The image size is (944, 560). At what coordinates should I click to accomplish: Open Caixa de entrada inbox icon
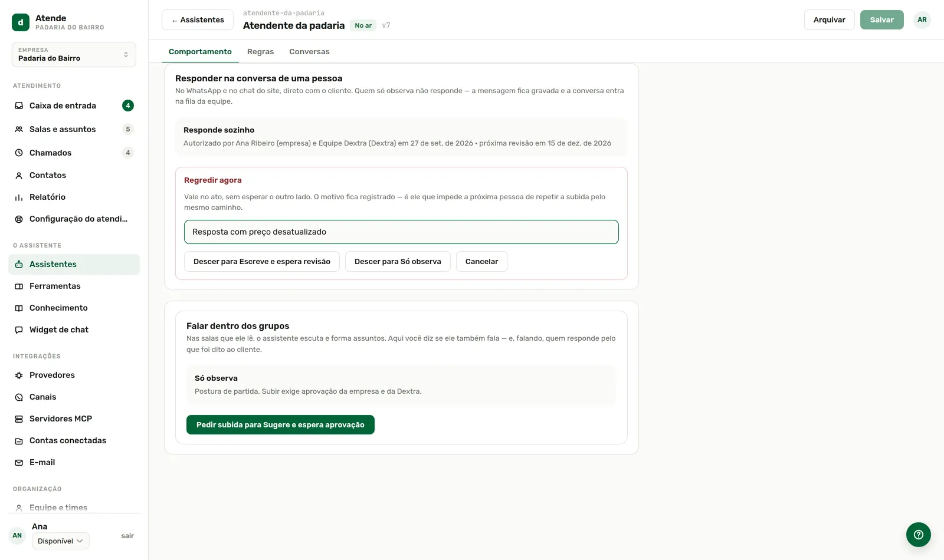(x=19, y=106)
